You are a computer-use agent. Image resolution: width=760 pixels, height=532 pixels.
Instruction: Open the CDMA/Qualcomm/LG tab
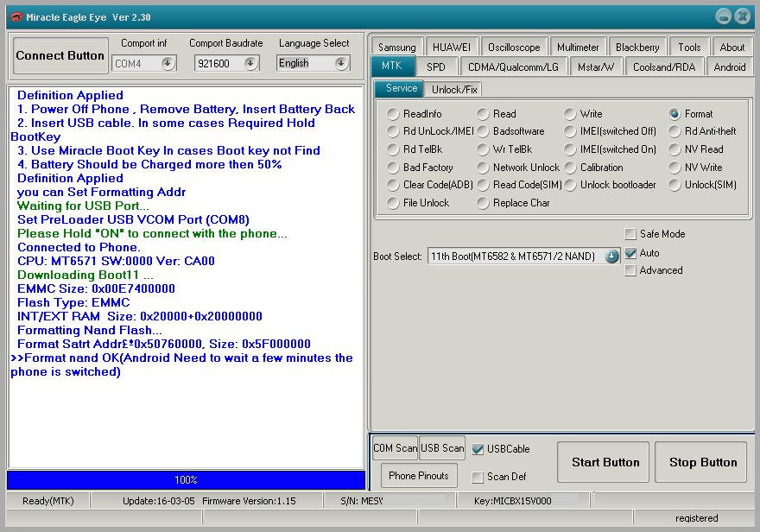click(x=513, y=66)
